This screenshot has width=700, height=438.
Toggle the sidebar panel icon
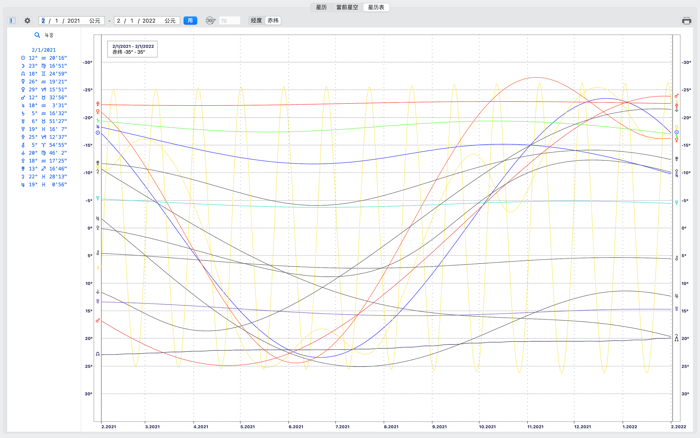(x=12, y=20)
